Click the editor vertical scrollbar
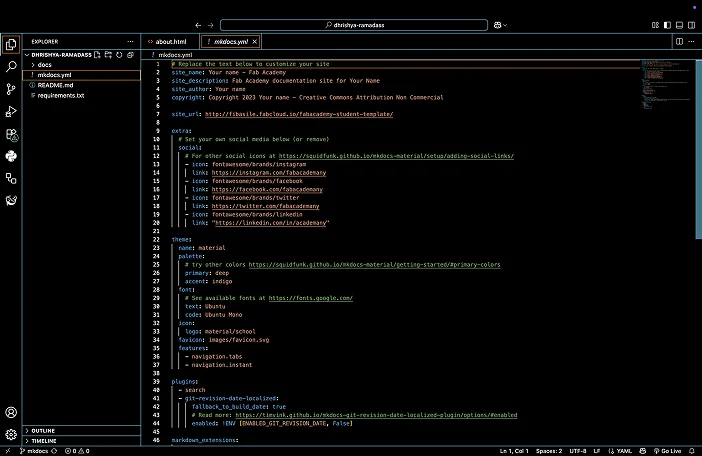 tap(698, 150)
